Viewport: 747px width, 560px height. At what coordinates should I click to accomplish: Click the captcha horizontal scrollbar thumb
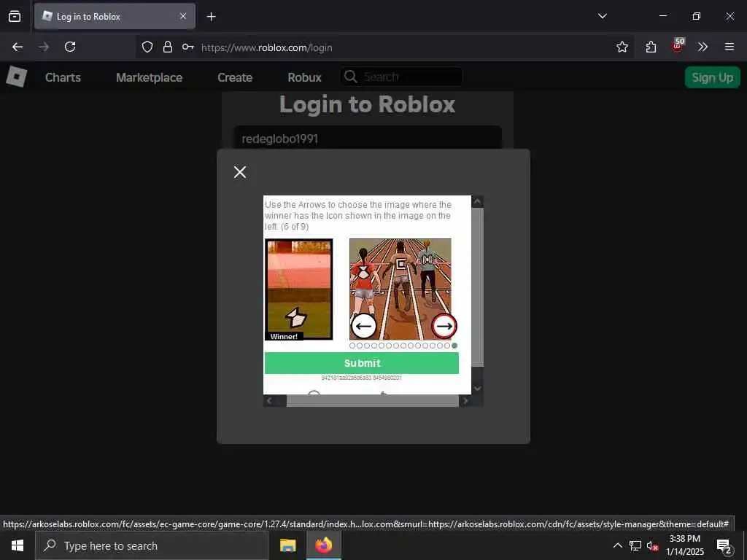(373, 401)
